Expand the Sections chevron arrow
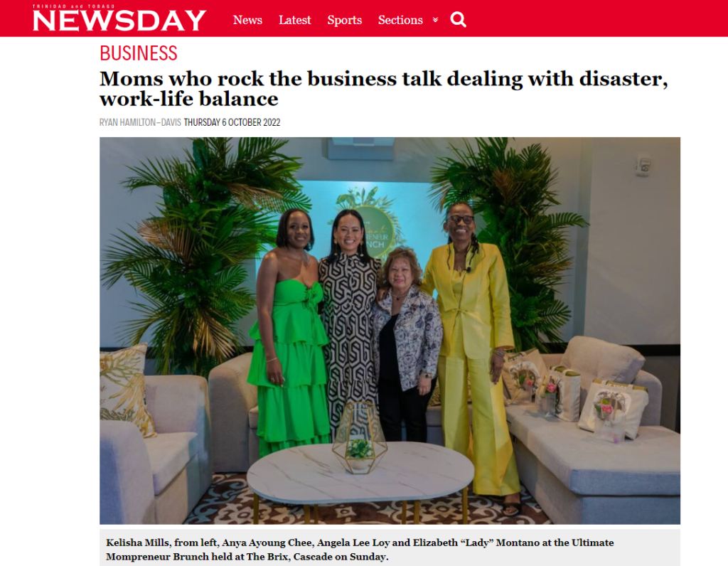The width and height of the screenshot is (728, 566). pyautogui.click(x=435, y=19)
